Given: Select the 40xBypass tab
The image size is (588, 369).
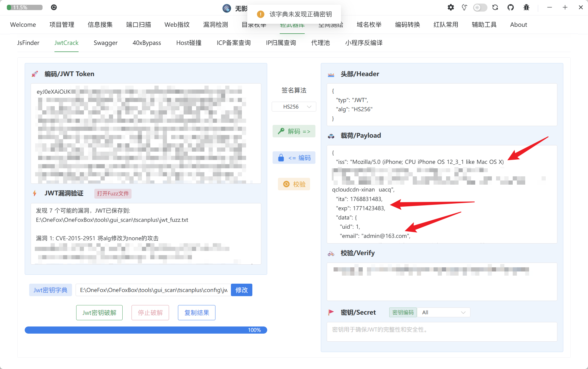Looking at the screenshot, I should pos(147,43).
